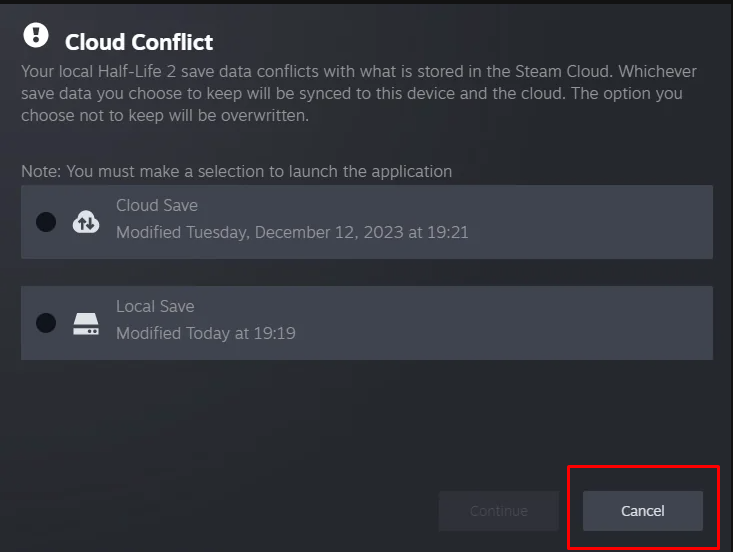Click the note about making a selection
The image size is (733, 552).
pyautogui.click(x=236, y=171)
